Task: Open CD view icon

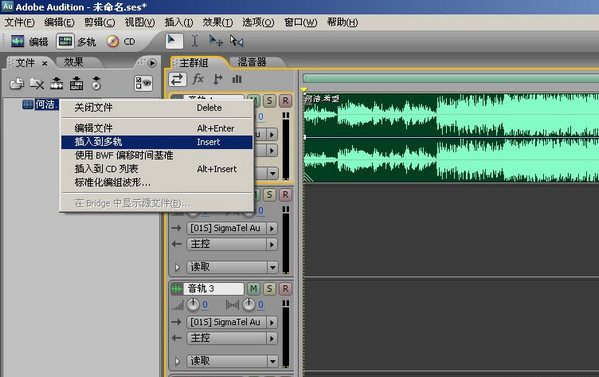Action: (113, 41)
